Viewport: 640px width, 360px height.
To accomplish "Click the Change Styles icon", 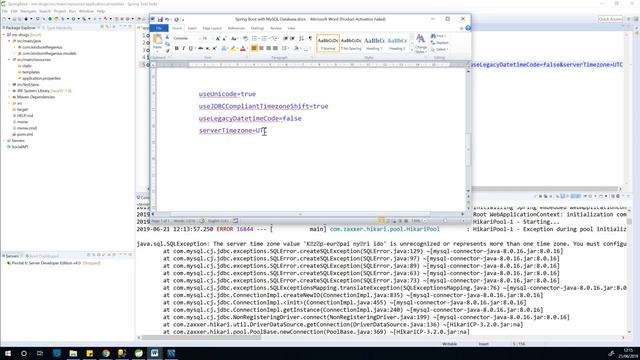I will point(420,44).
